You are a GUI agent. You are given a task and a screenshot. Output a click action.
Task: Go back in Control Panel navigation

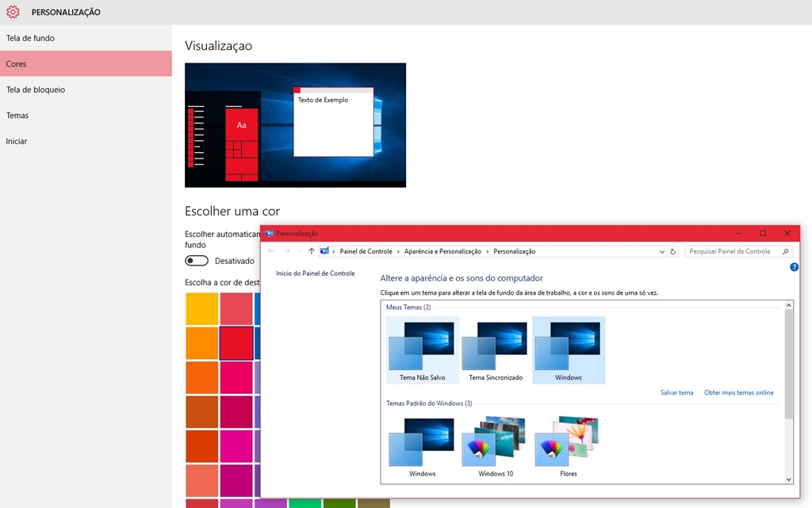pos(271,251)
